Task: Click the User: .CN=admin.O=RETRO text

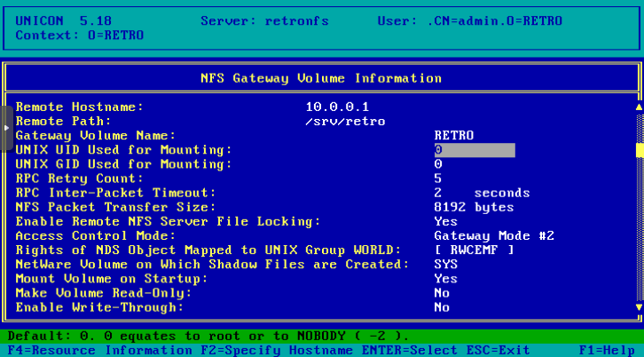Action: point(470,21)
